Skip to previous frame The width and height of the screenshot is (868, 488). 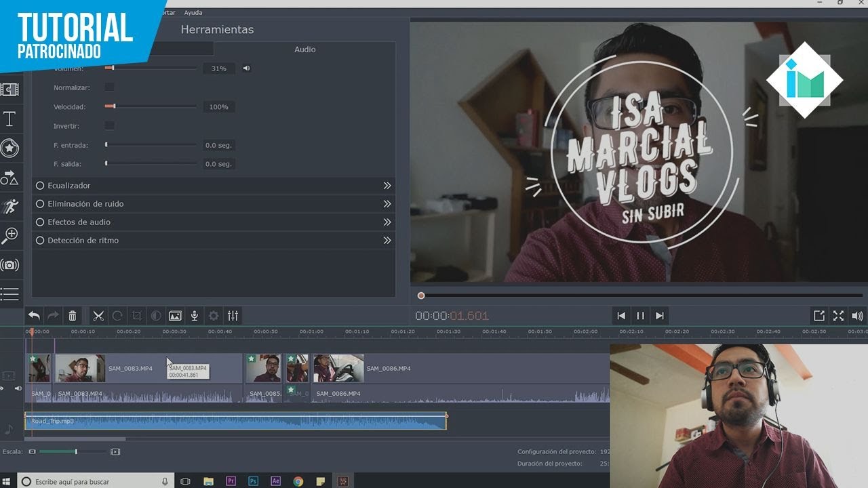tap(620, 316)
